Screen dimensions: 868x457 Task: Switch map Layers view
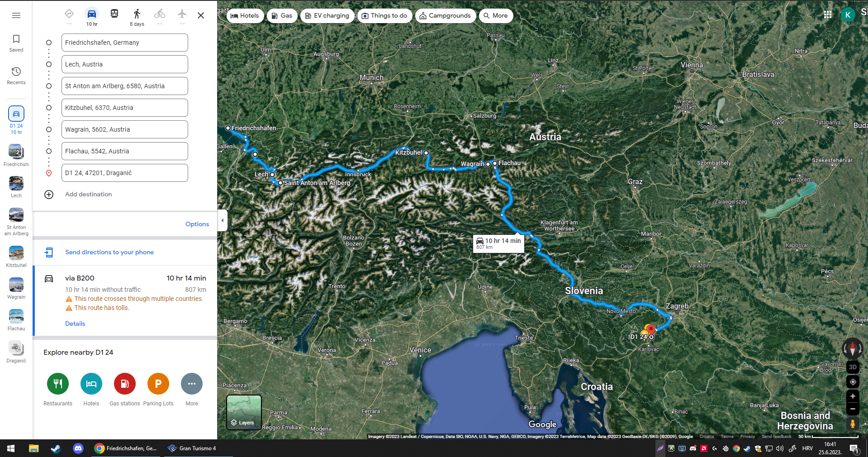(244, 412)
